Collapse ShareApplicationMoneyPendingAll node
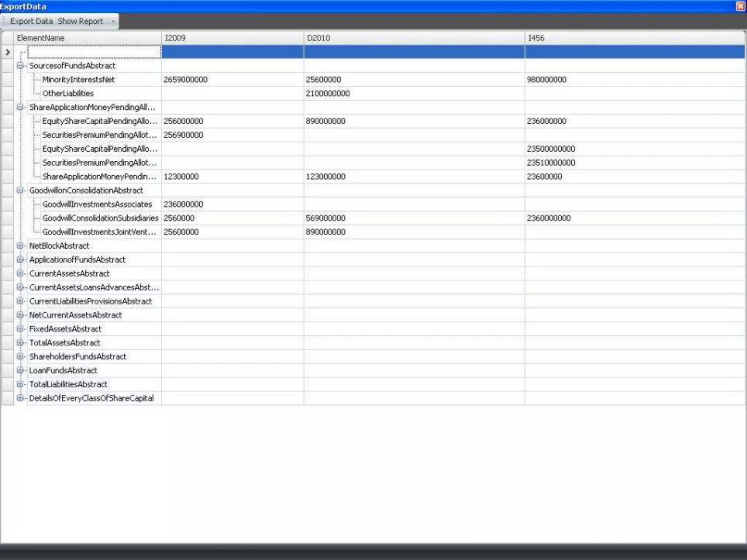 pos(20,107)
